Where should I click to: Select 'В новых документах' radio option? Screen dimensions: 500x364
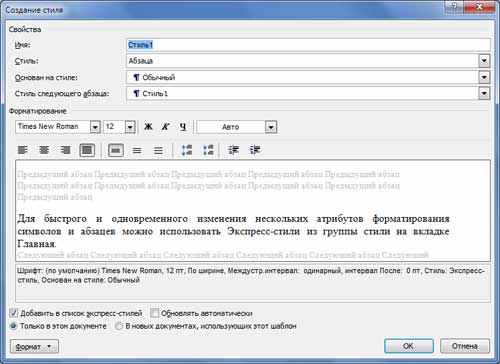pyautogui.click(x=119, y=326)
